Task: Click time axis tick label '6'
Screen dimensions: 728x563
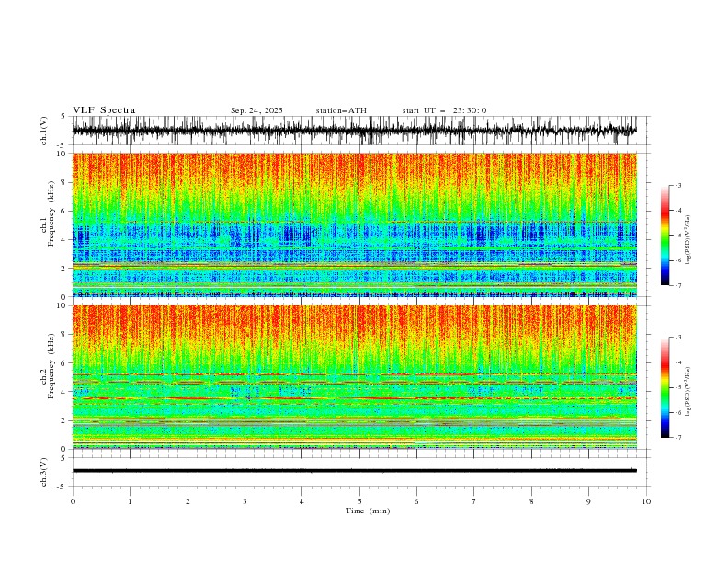Action: pos(416,501)
